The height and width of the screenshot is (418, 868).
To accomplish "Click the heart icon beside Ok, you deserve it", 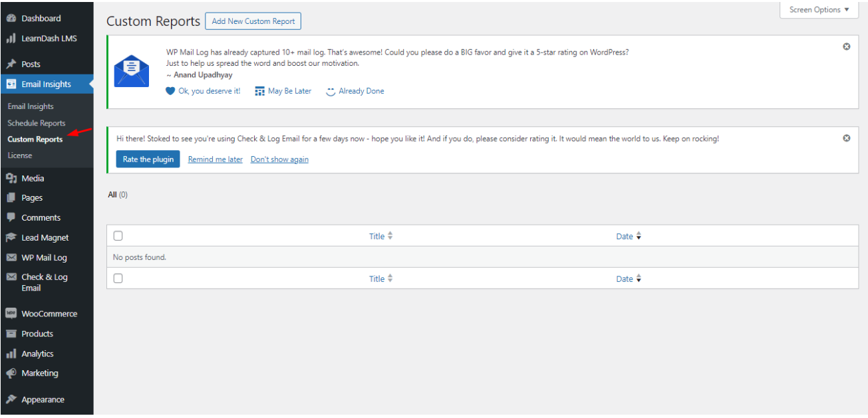I will pos(170,91).
